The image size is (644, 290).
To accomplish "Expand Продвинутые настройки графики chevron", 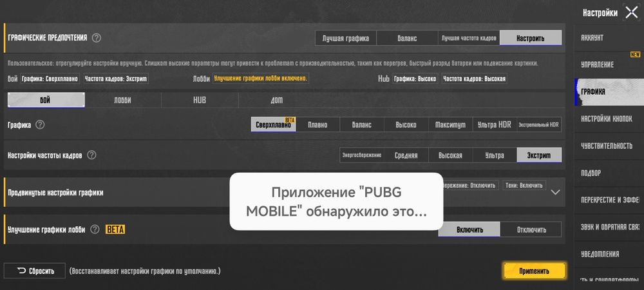I will [555, 192].
